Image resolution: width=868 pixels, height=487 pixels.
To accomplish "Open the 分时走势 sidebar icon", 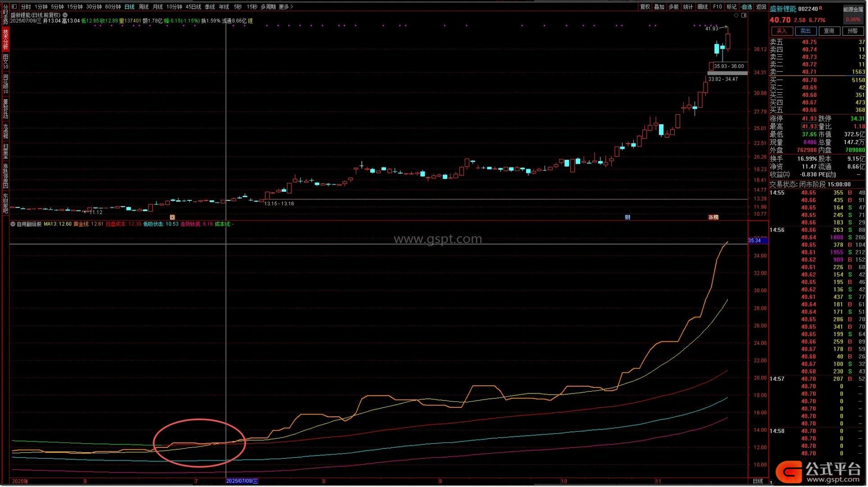I will click(5, 14).
